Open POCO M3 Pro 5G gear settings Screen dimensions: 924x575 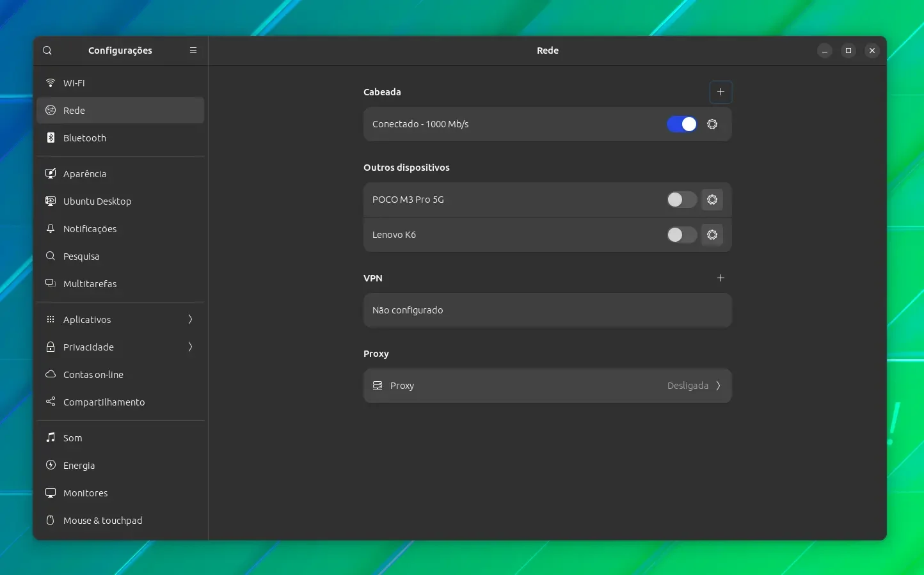point(712,200)
